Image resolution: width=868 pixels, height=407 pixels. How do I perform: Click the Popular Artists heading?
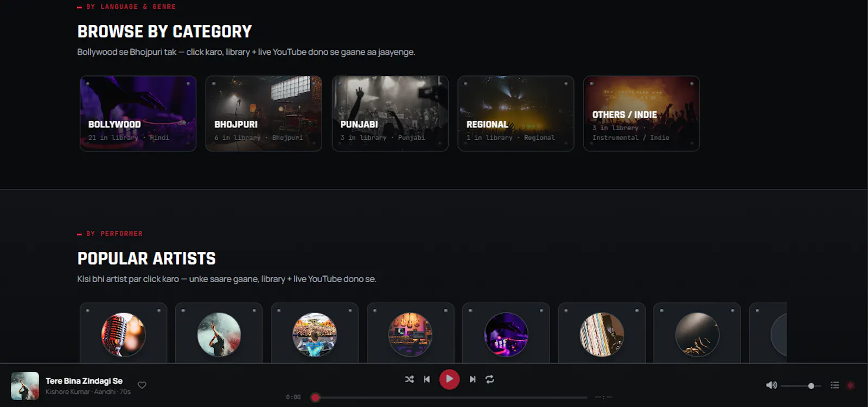[x=146, y=258]
